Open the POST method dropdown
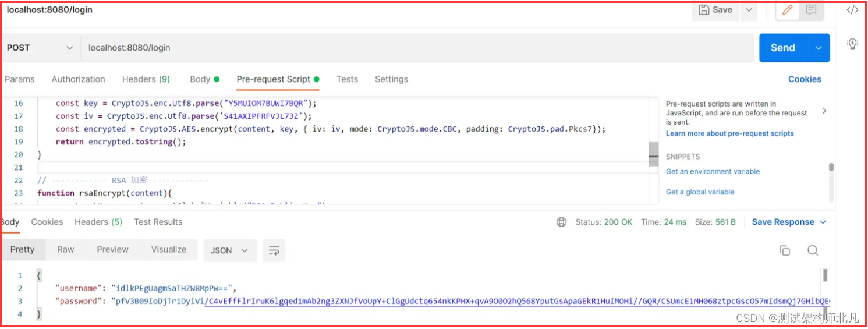 coord(41,48)
